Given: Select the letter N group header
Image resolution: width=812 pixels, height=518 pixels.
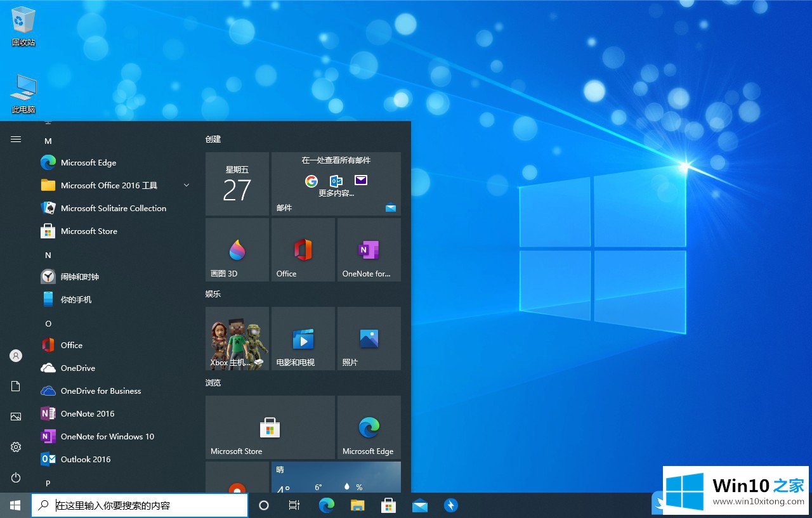Looking at the screenshot, I should click(48, 255).
